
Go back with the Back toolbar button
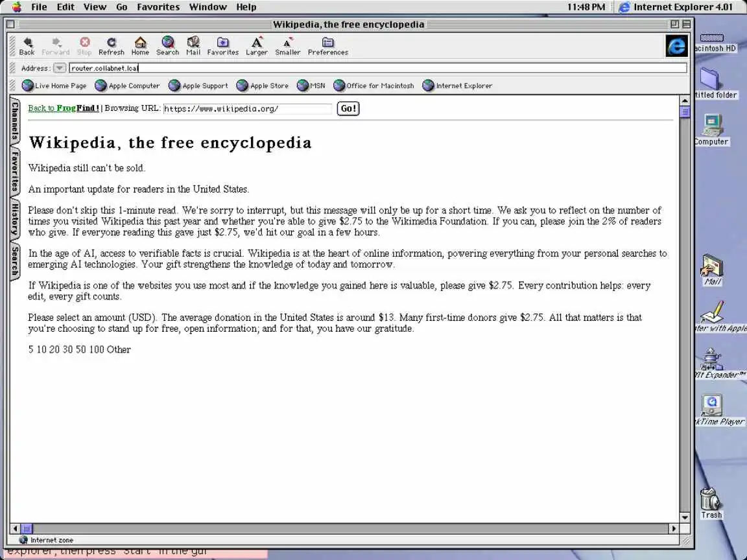27,46
